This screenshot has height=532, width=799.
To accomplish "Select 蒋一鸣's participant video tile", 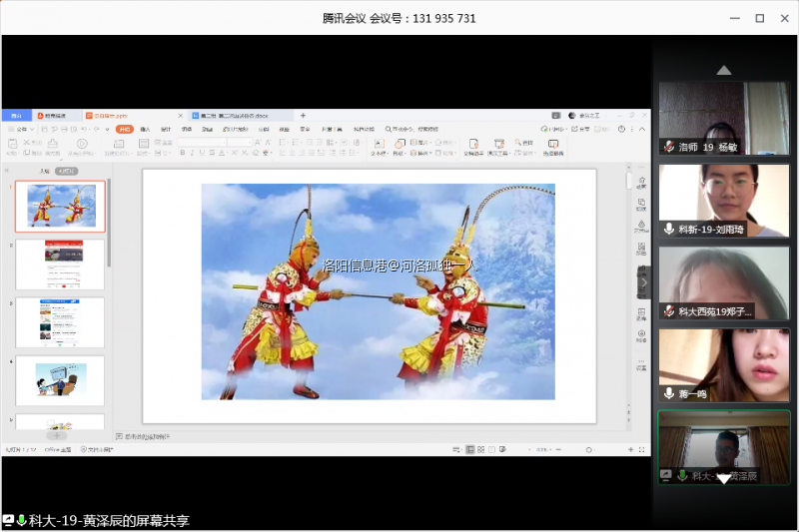I will [723, 364].
